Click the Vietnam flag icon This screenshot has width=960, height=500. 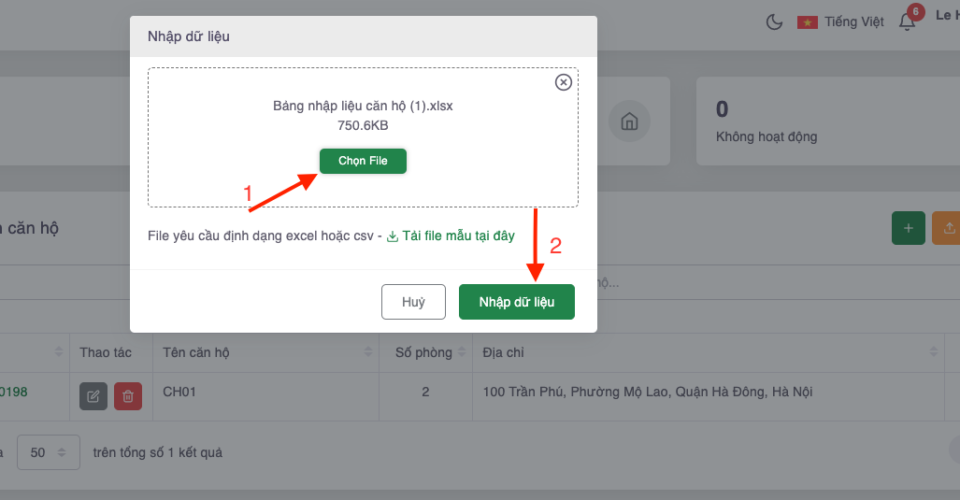click(807, 22)
